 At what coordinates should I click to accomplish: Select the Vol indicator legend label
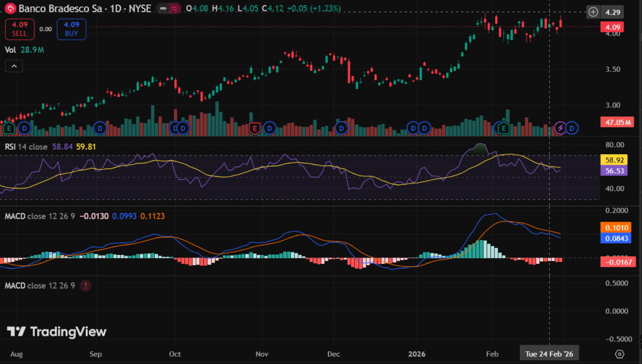coord(11,49)
